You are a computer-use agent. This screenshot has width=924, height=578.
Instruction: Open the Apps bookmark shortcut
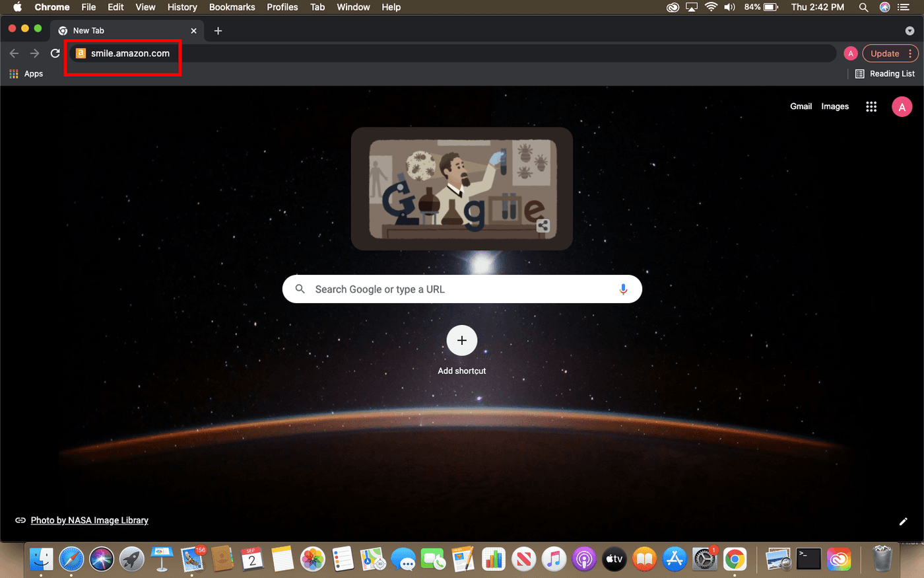coord(26,74)
